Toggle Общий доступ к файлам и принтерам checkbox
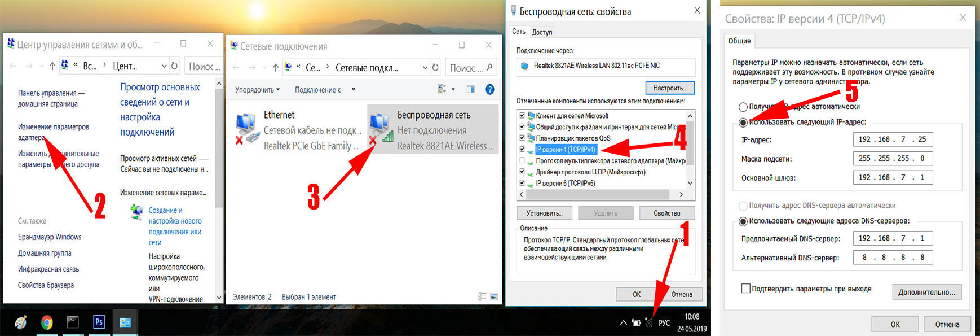Viewport: 980px width, 336px height. click(x=522, y=126)
